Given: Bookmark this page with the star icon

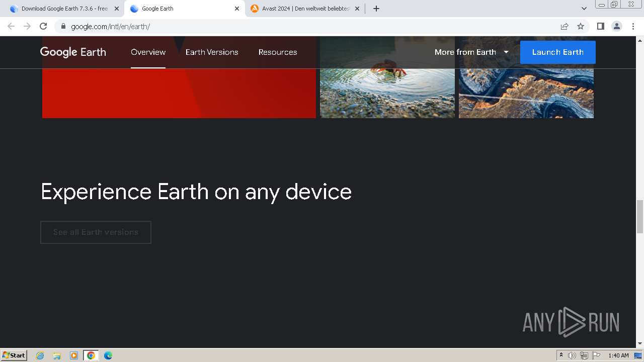Looking at the screenshot, I should 581,26.
